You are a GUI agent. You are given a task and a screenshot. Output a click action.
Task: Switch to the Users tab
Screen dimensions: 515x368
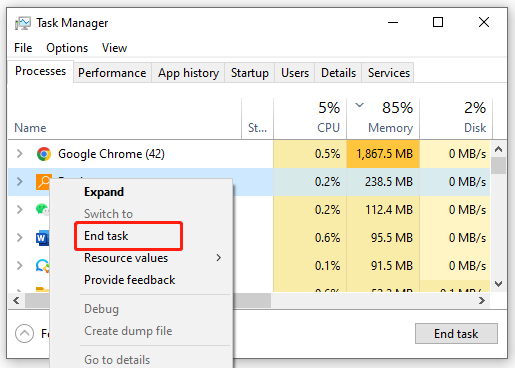pyautogui.click(x=295, y=73)
